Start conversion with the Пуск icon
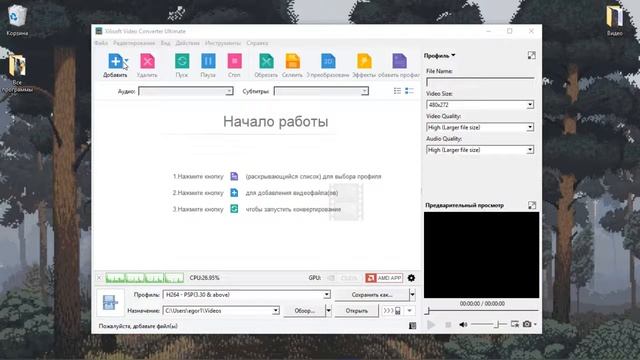Viewport: 640px width, 360px height. click(182, 61)
